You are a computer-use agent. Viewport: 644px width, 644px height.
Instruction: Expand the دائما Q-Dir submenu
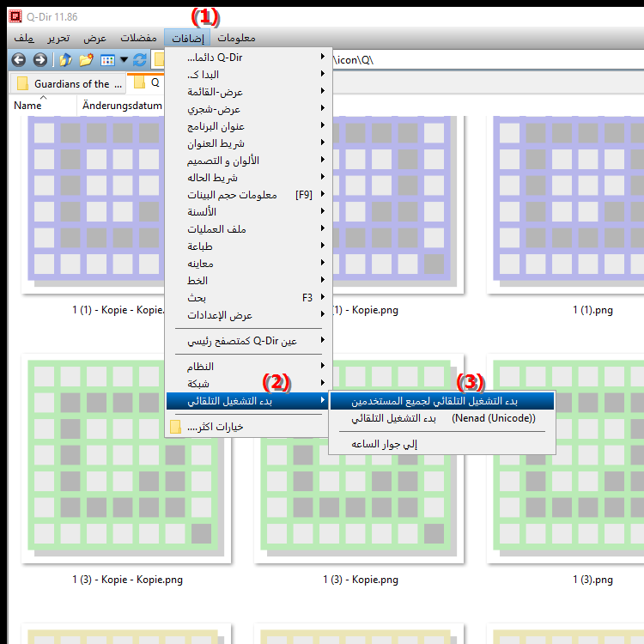click(247, 57)
